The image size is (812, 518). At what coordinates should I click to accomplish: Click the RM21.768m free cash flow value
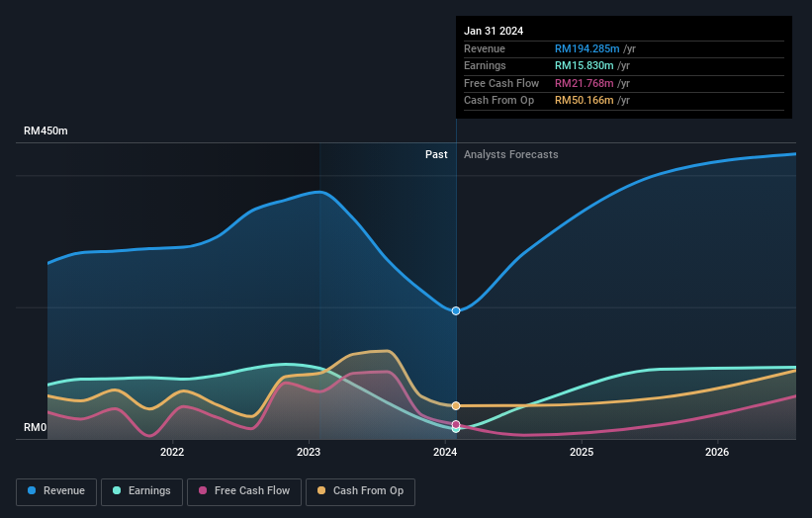click(x=585, y=83)
